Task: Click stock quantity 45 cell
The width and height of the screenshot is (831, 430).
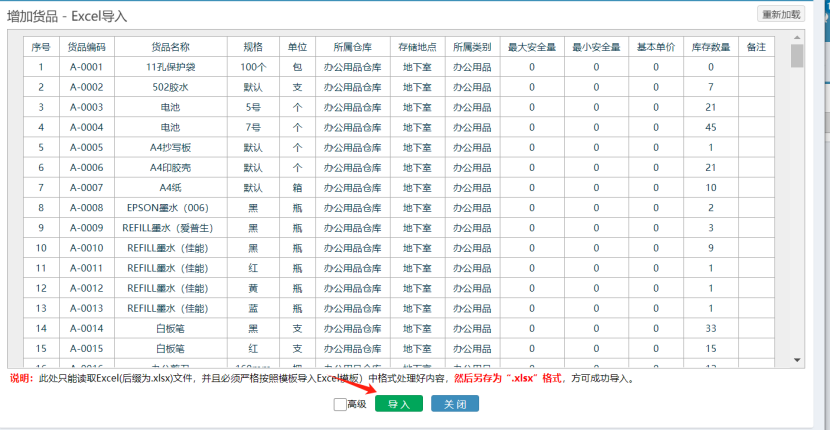Action: pyautogui.click(x=711, y=128)
